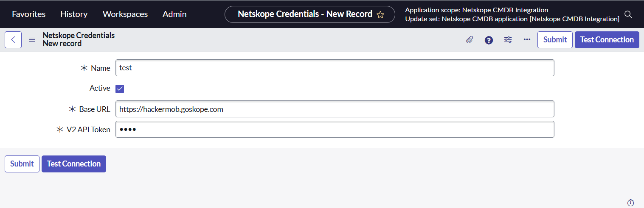Click the V2 API Token label
The image size is (644, 208).
88,130
